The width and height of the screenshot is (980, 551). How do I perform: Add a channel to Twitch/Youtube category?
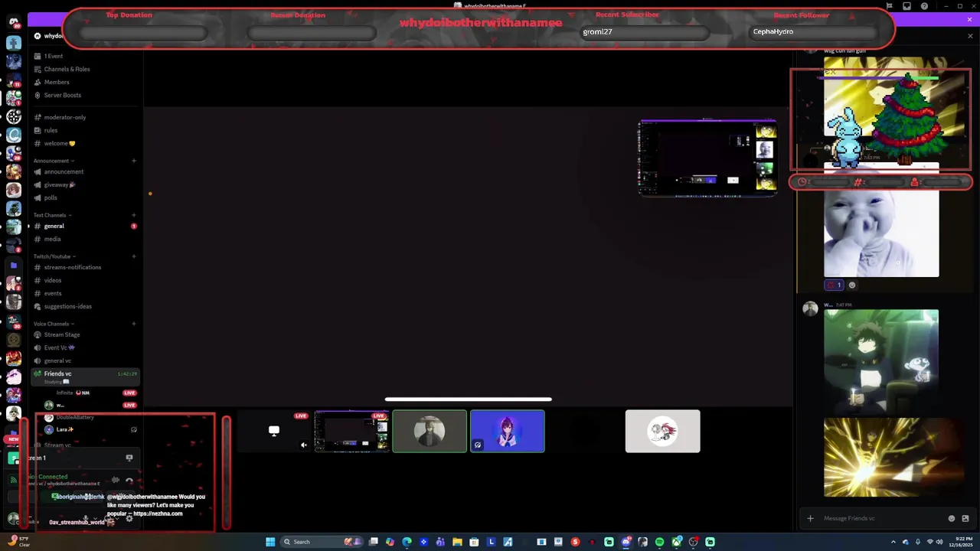pyautogui.click(x=133, y=256)
